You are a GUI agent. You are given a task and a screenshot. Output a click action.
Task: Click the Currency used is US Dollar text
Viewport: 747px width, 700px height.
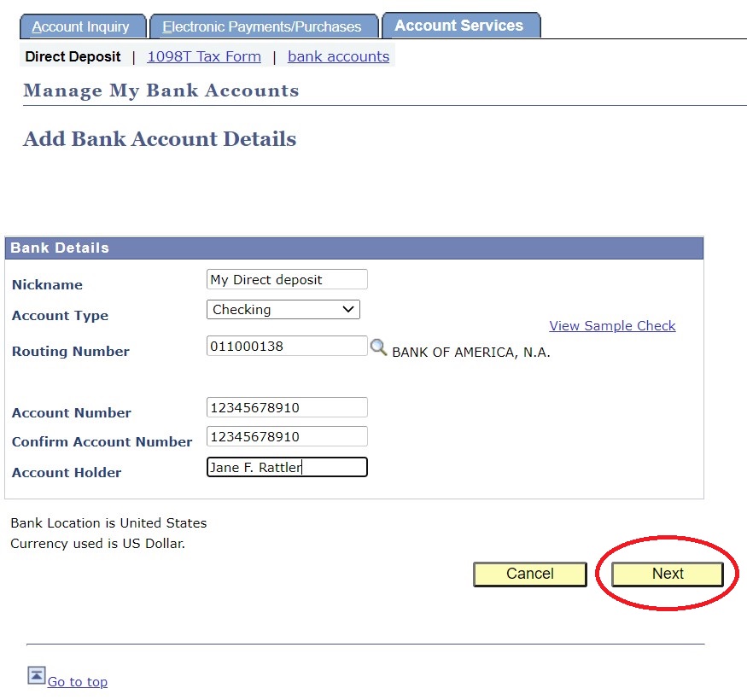click(x=97, y=543)
